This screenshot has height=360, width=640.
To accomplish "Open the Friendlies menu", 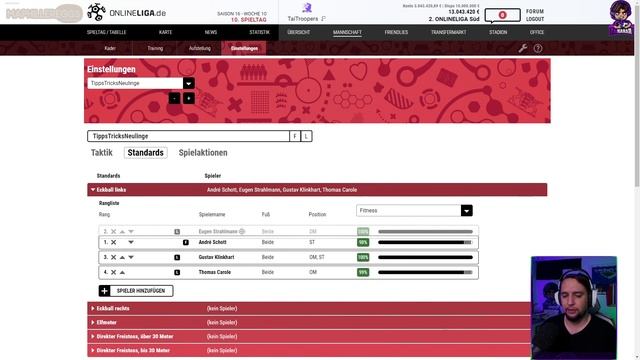I will pyautogui.click(x=396, y=32).
